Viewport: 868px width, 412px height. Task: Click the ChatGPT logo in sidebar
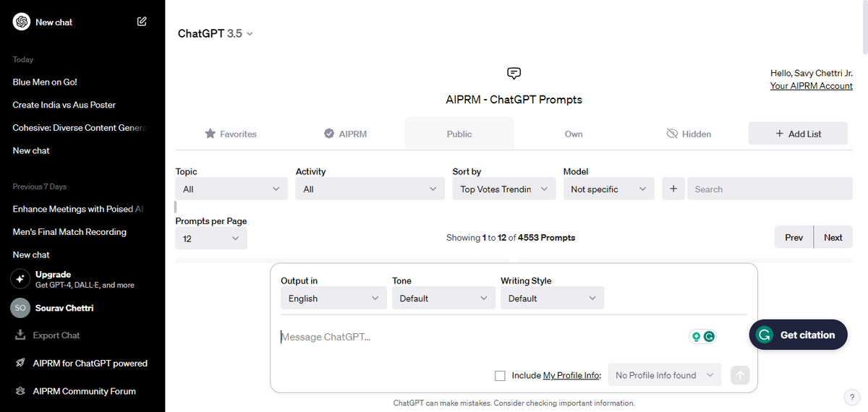[22, 22]
